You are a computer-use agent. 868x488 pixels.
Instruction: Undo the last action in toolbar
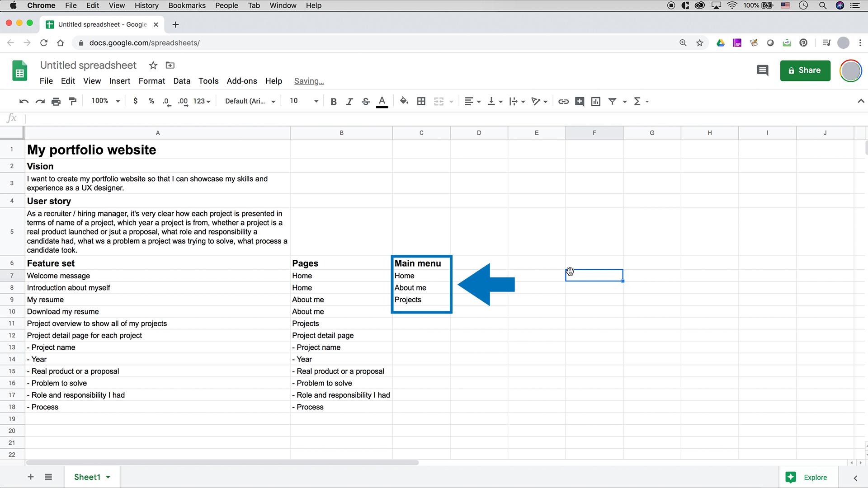click(x=24, y=102)
